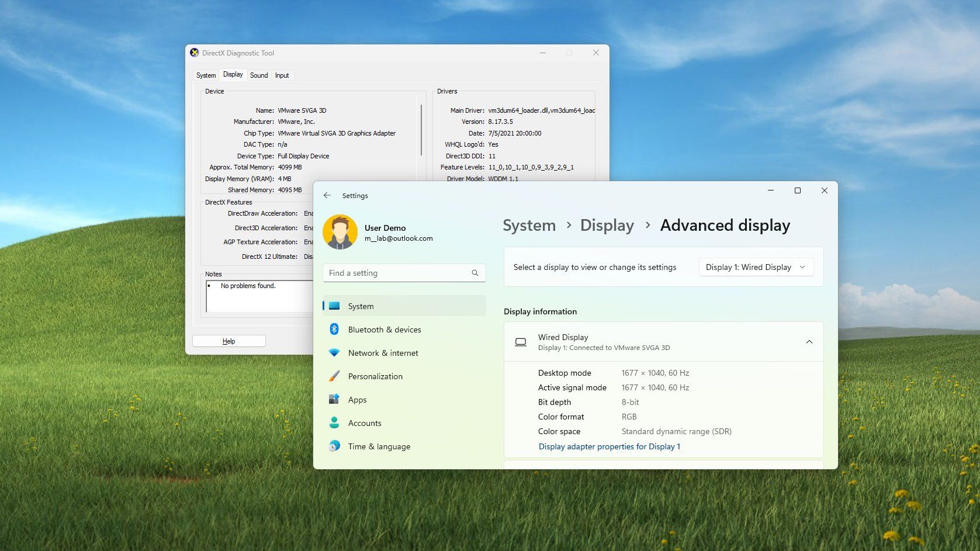Screen dimensions: 980x551
Task: Select the Display tab in DirectX tool
Action: [233, 74]
